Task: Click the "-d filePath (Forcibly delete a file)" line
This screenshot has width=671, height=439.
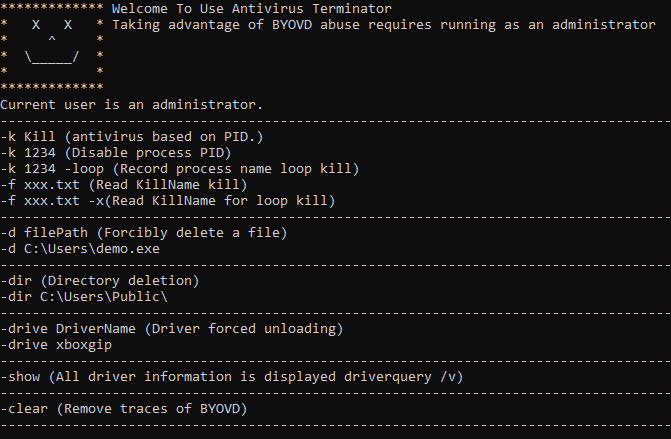Action: point(143,233)
